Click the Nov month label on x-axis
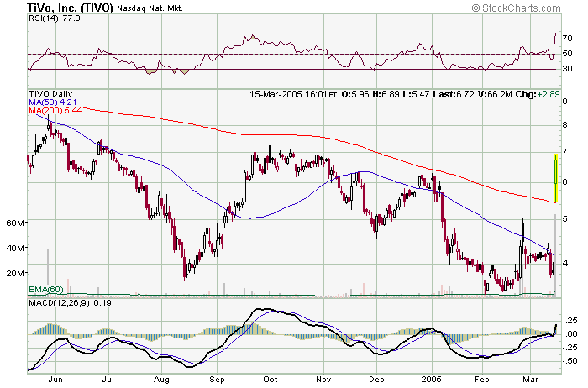This screenshot has height=388, width=588. (x=323, y=380)
